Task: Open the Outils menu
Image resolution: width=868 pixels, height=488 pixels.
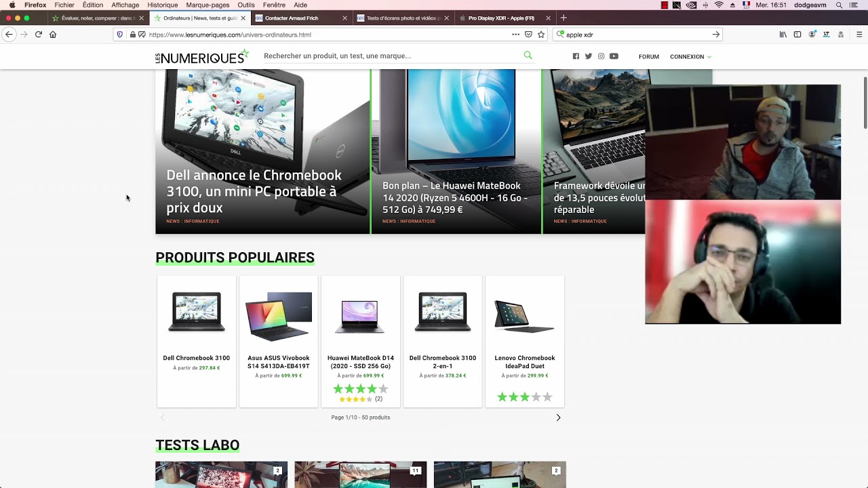Action: click(246, 5)
